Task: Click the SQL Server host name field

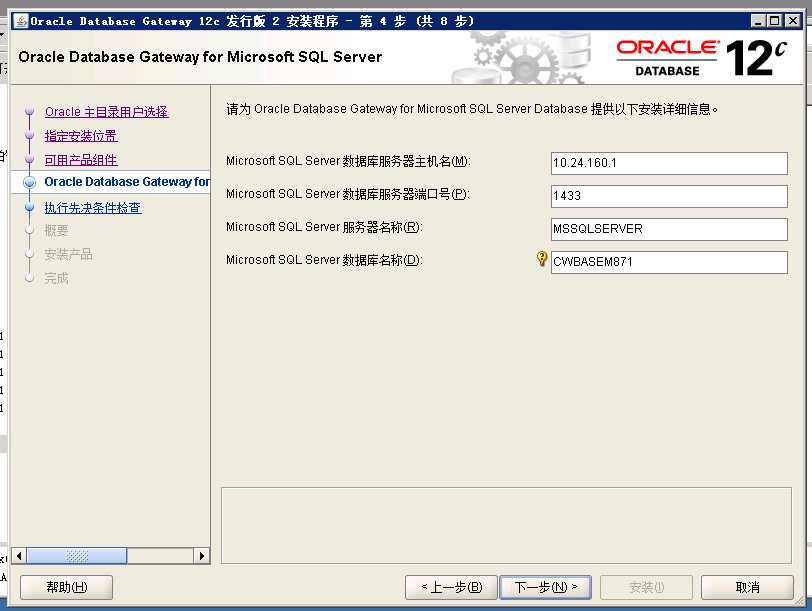Action: 669,163
